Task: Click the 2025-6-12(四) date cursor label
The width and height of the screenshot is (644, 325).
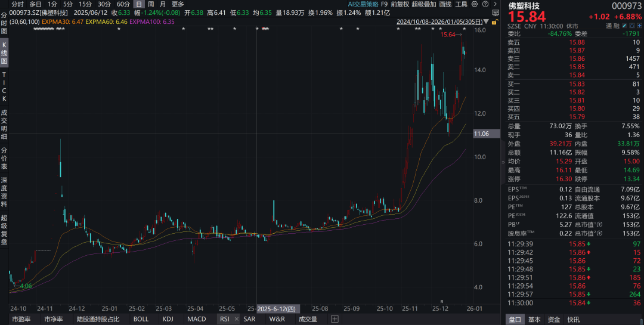Action: (278, 308)
